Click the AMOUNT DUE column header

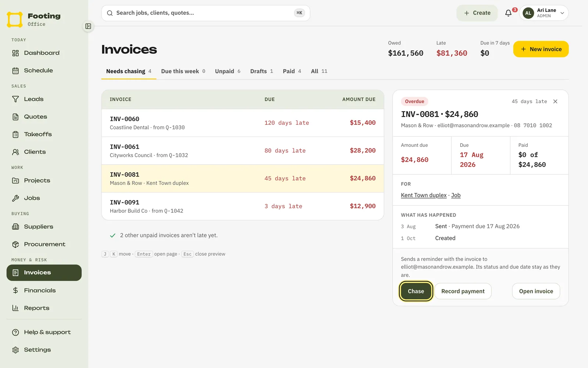[359, 99]
